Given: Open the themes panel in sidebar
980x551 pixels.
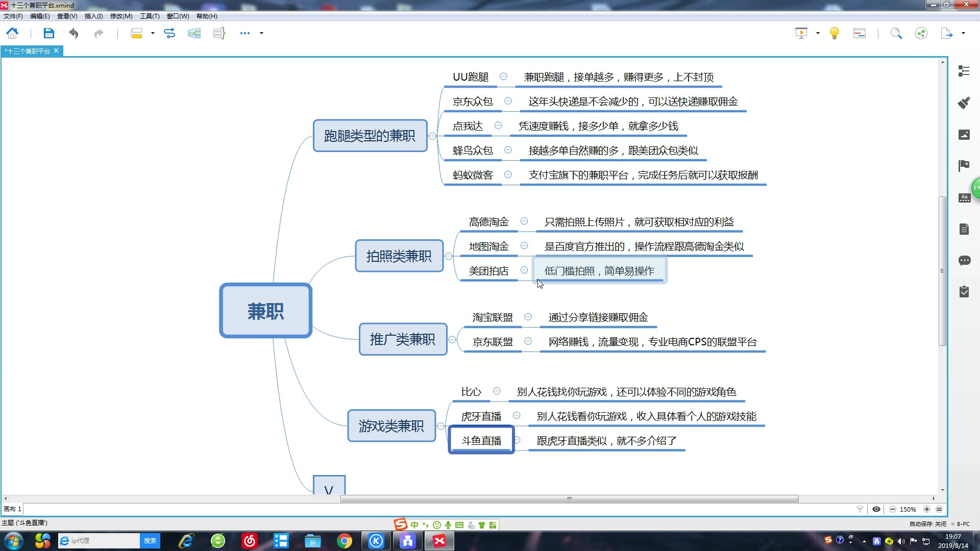Looking at the screenshot, I should 964,198.
